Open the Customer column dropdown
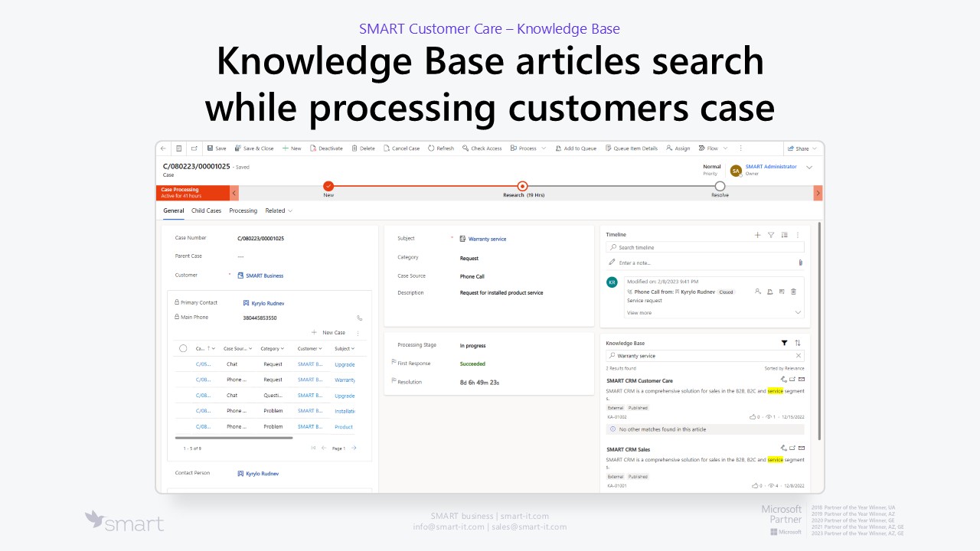The image size is (980, 551). tap(310, 349)
